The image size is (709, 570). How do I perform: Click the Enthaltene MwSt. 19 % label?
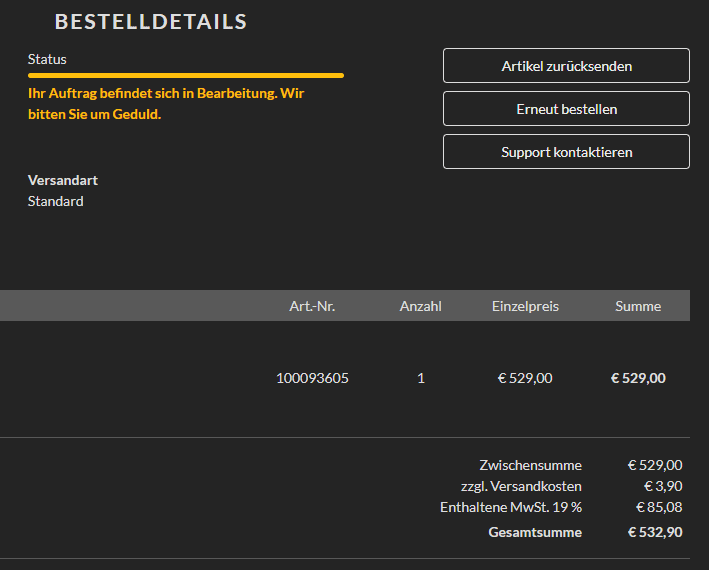coord(511,507)
